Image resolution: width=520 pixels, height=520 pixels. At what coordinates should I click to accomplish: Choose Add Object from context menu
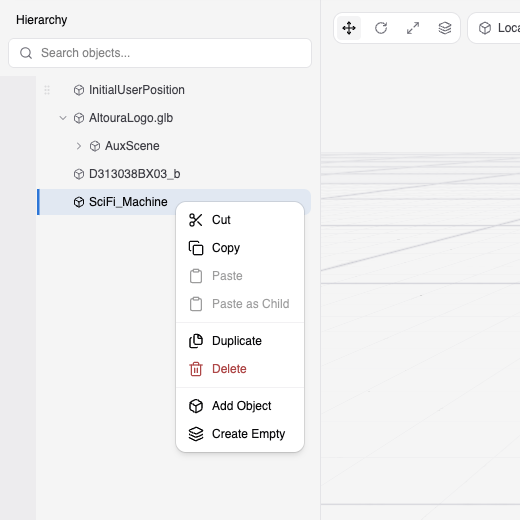pyautogui.click(x=240, y=406)
